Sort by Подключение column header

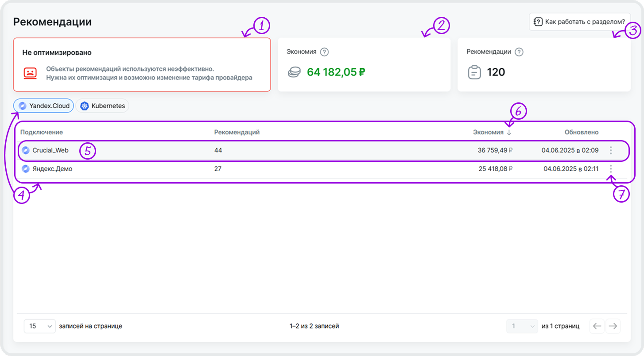point(42,132)
